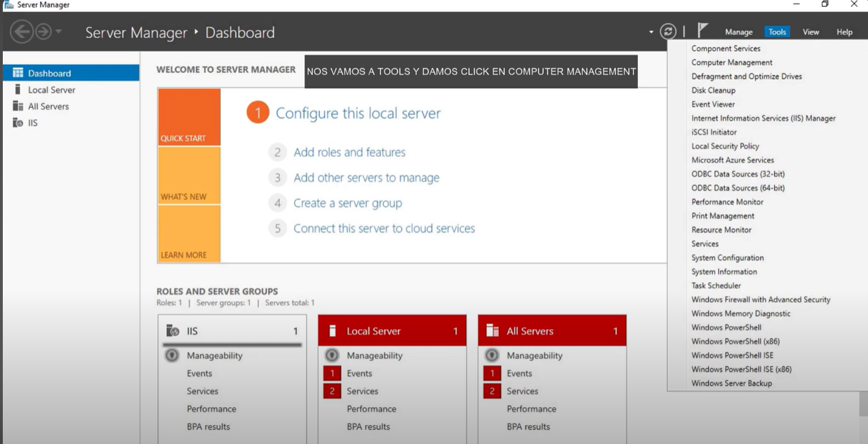Click Events alert badge in All Servers tile
Viewport: 868px width, 444px height.
point(492,373)
